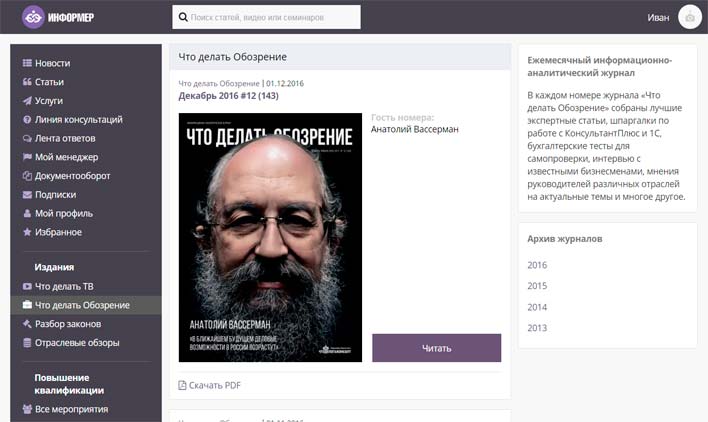
Task: Open the 2013 journal archive
Action: [537, 328]
